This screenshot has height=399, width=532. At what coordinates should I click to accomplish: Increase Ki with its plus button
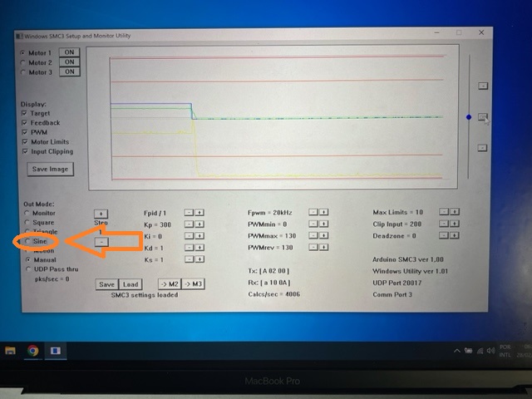pyautogui.click(x=199, y=236)
